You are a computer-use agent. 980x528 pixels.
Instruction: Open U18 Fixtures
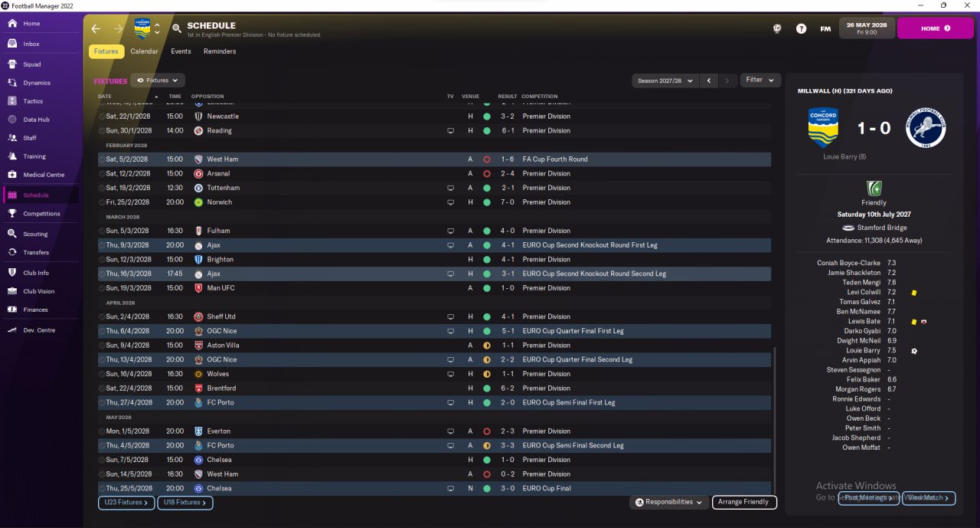[185, 503]
